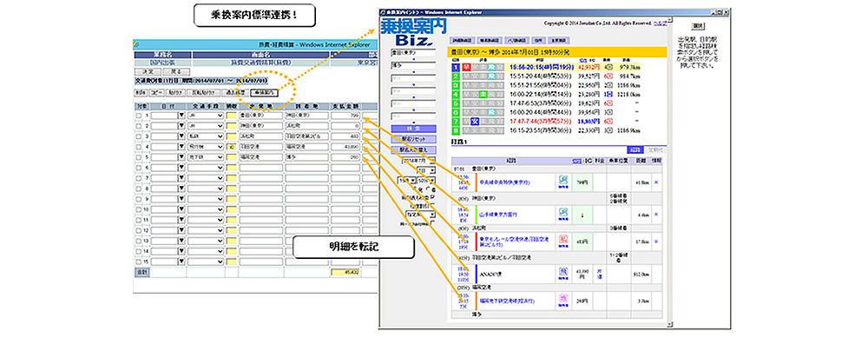Check the checkbox for expense row 1

coord(139,116)
